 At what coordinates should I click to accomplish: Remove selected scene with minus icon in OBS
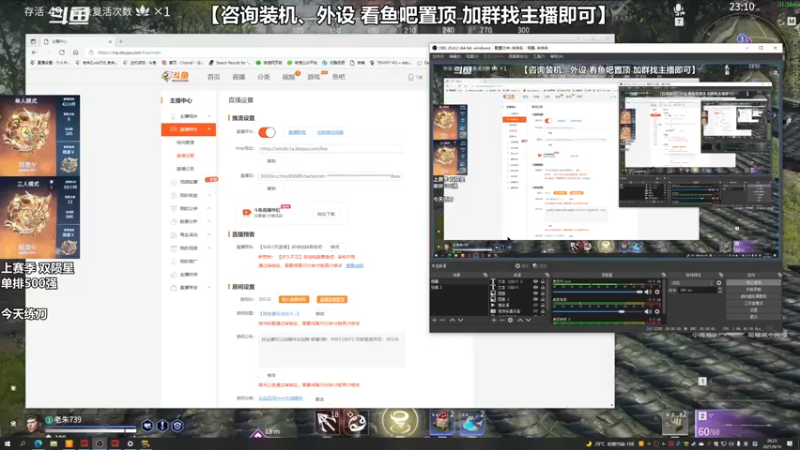[443, 320]
